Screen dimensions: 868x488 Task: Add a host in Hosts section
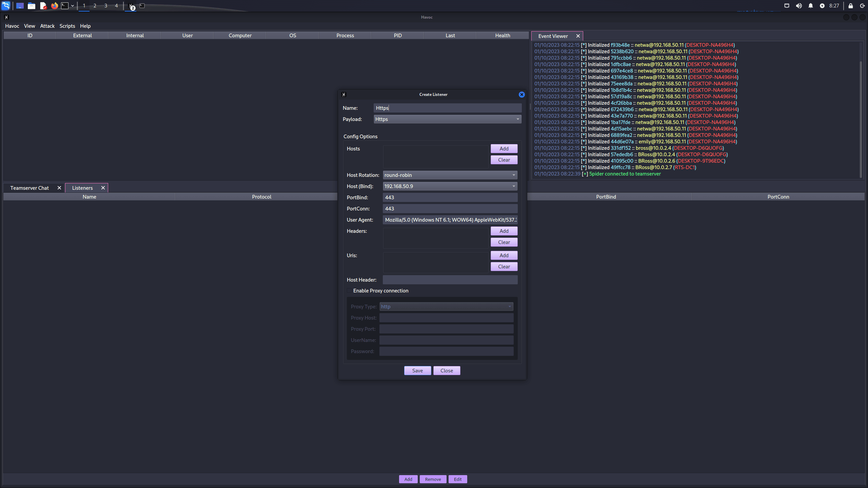504,148
